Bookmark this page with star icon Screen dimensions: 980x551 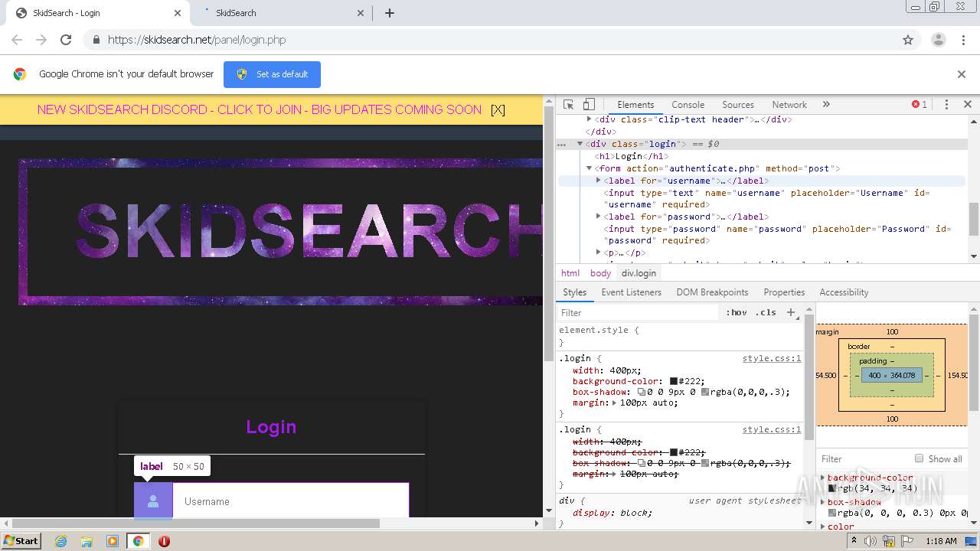coord(908,40)
